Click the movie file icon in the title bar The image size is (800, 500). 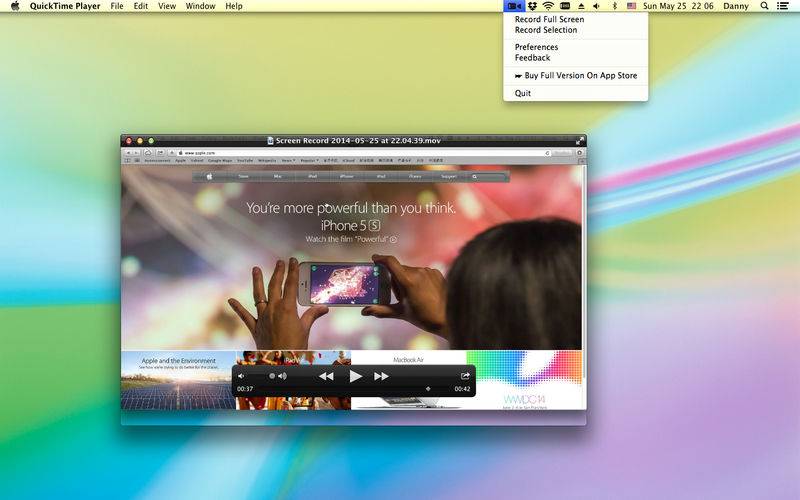[x=270, y=141]
